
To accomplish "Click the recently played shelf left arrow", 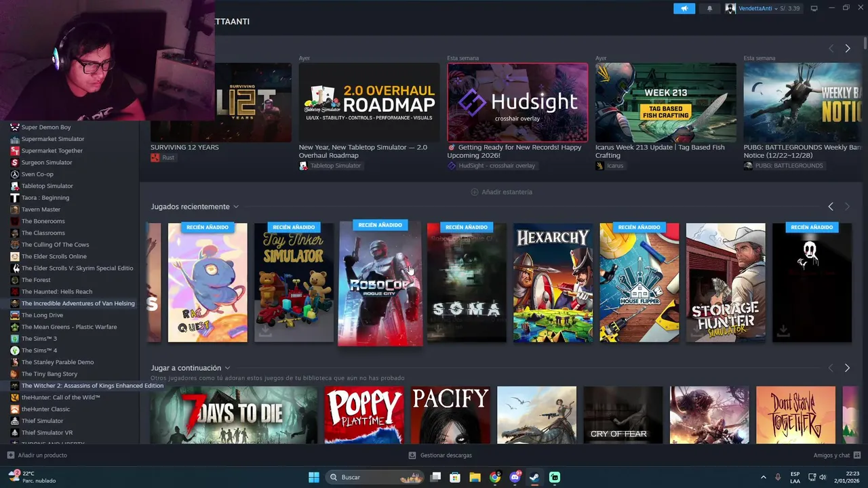I will [831, 206].
